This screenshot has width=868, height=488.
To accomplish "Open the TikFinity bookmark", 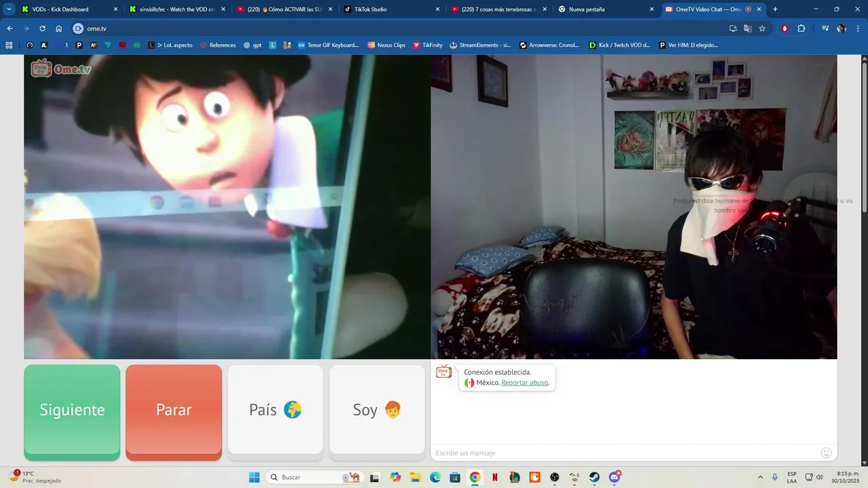I will coord(427,45).
